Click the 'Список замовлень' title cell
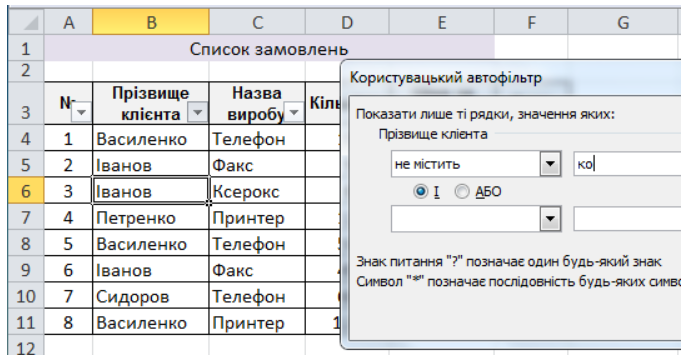This screenshot has width=689, height=360. (269, 48)
